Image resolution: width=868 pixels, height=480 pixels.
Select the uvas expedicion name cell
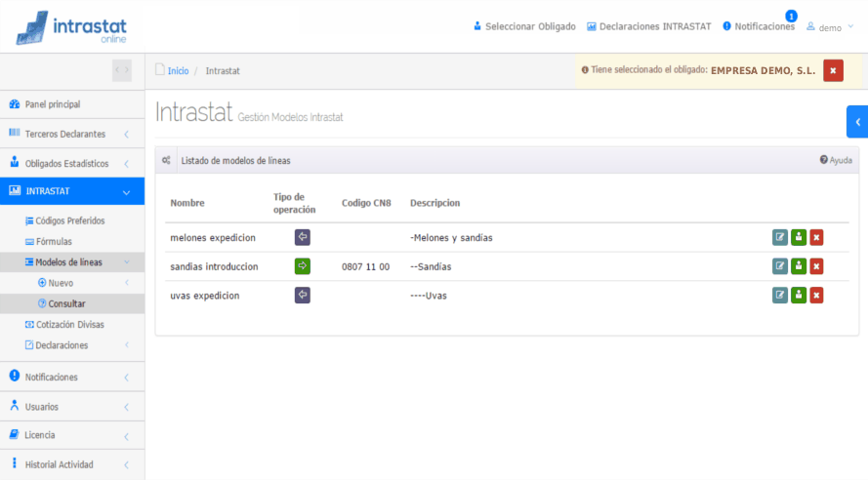coord(204,296)
